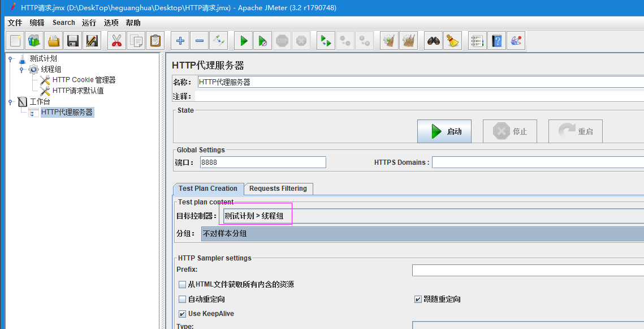Image resolution: width=644 pixels, height=329 pixels.
Task: Click the 停止 button
Action: pyautogui.click(x=509, y=131)
